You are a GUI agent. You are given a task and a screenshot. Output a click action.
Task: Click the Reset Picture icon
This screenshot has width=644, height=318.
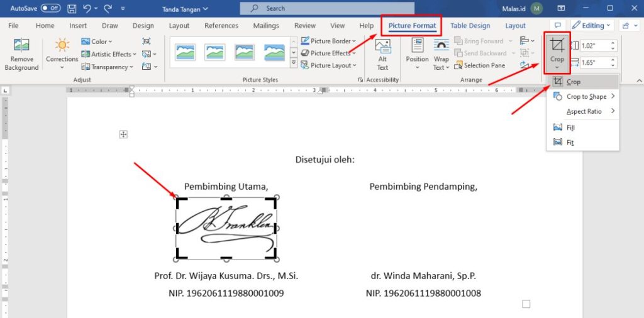(149, 67)
